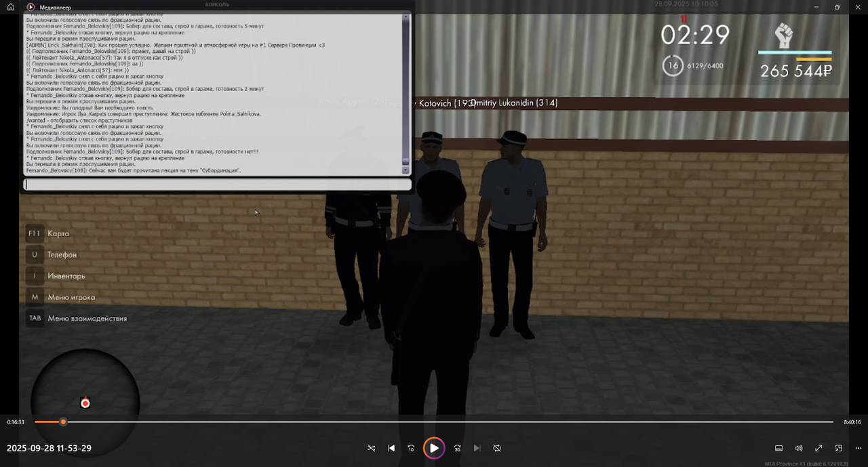868x467 pixels.
Task: Click the Инвентарь label
Action: tap(66, 276)
